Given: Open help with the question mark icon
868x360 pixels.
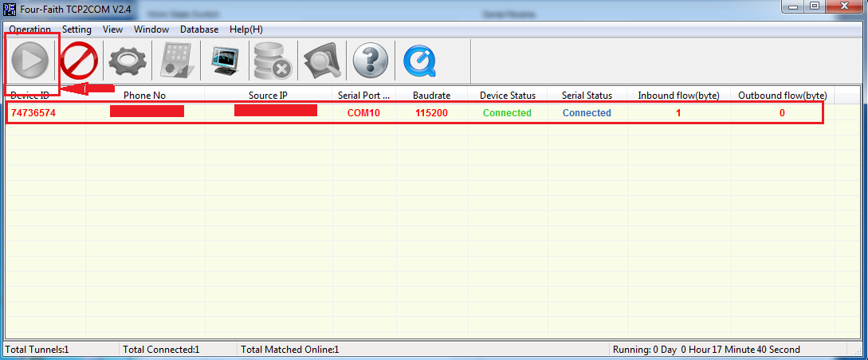Looking at the screenshot, I should pos(371,60).
